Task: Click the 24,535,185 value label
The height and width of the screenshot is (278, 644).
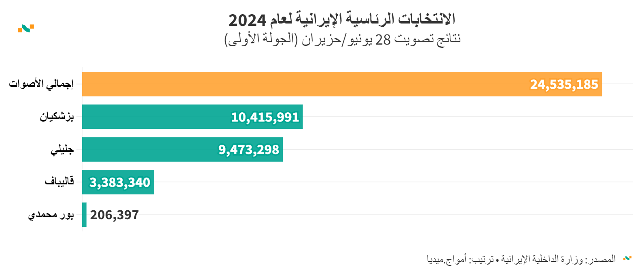Action: point(564,84)
